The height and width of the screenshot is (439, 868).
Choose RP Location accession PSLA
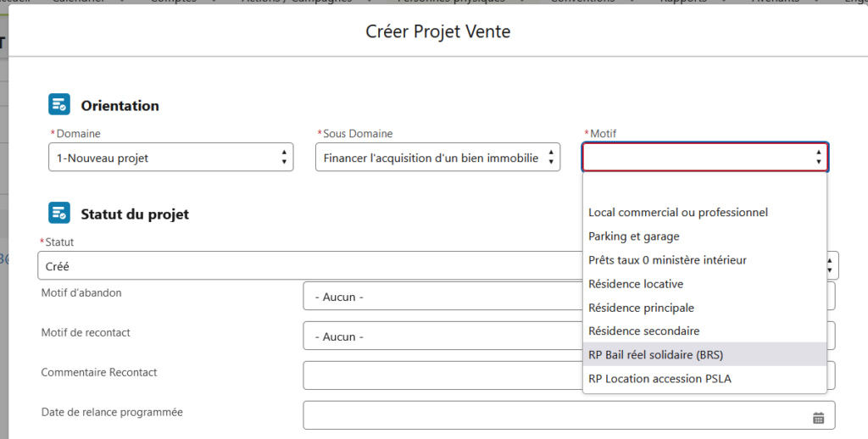click(x=659, y=378)
